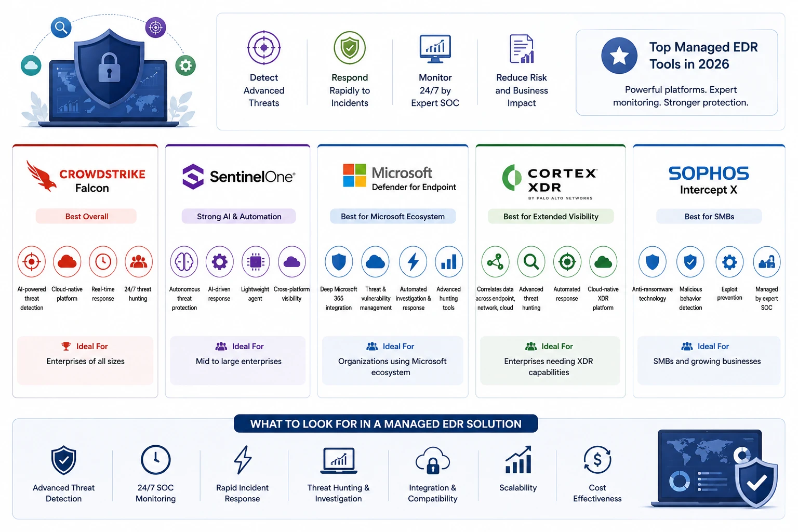The width and height of the screenshot is (798, 532).
Task: Click the Best for SMBs badge
Action: pos(709,216)
